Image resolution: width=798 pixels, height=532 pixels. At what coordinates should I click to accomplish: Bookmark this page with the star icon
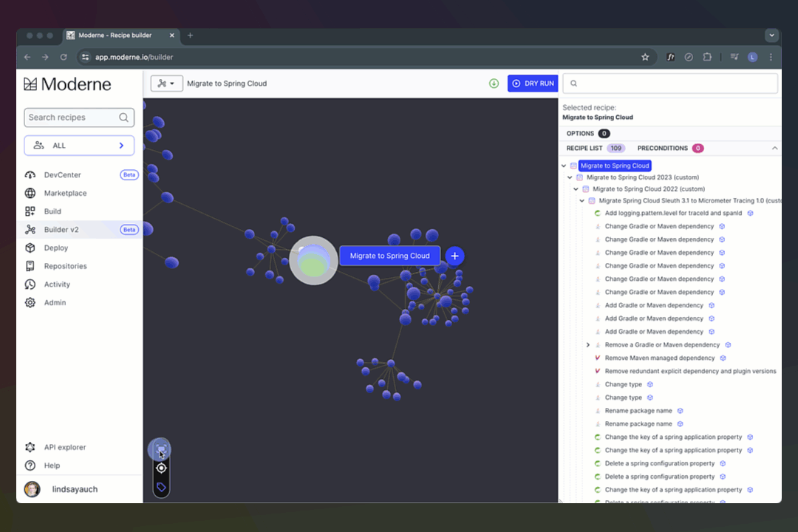tap(645, 57)
